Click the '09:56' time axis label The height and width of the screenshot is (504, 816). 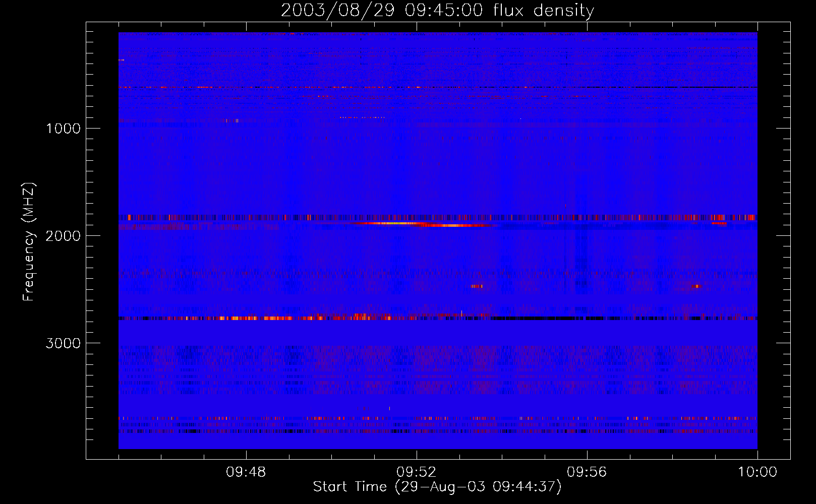coord(587,472)
